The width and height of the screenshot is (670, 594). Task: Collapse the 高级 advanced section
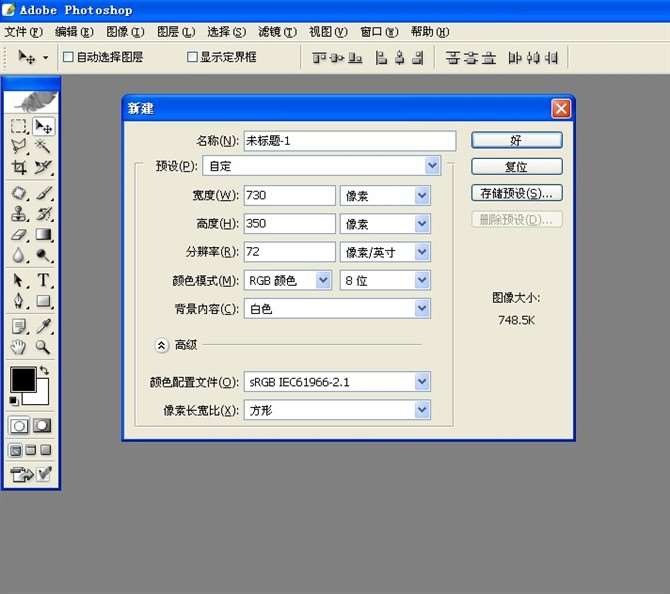tap(161, 345)
